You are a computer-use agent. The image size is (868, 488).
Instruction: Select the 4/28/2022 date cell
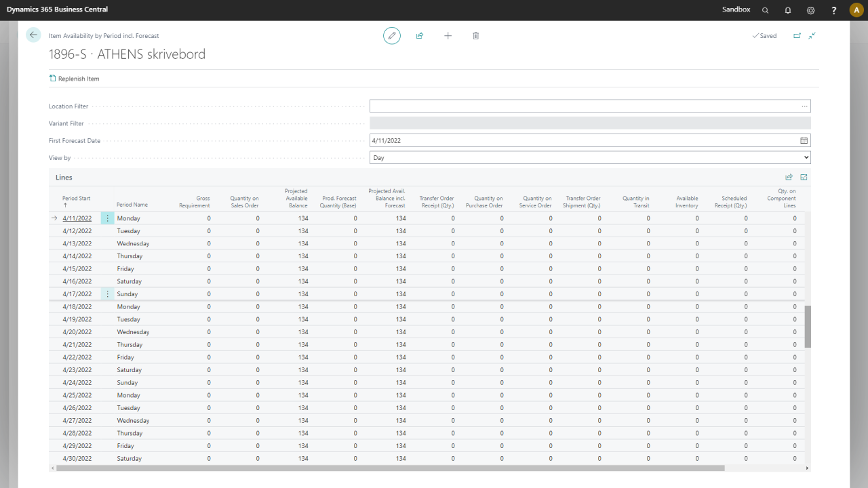[77, 433]
